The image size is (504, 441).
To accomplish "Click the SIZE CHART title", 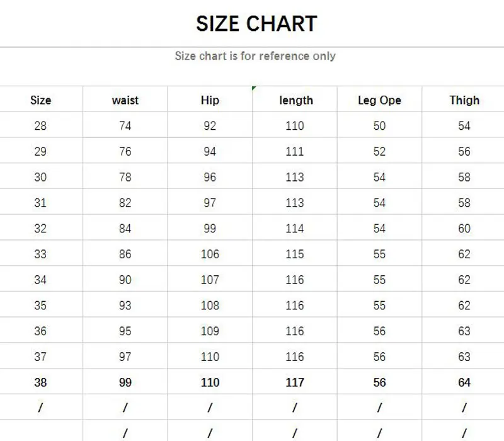I will click(x=256, y=24).
